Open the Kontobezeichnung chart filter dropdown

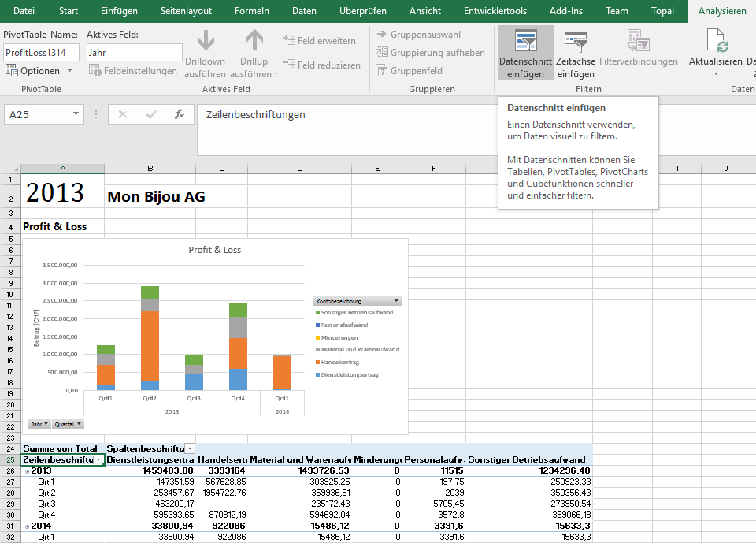point(396,301)
